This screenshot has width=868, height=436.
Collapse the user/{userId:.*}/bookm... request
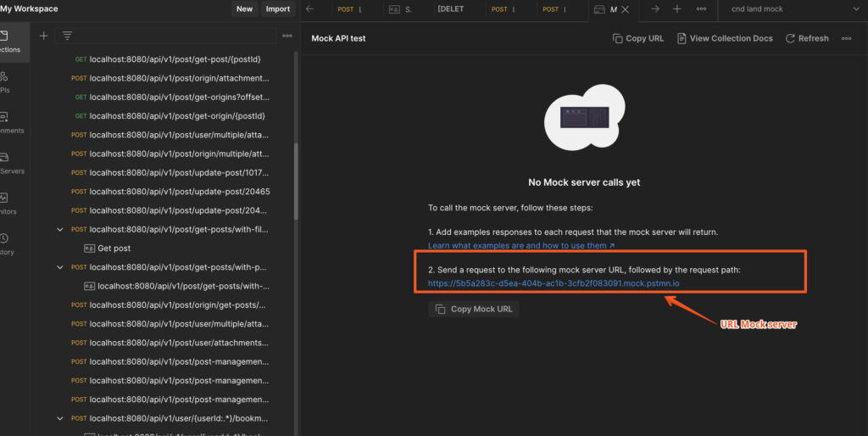click(x=60, y=418)
